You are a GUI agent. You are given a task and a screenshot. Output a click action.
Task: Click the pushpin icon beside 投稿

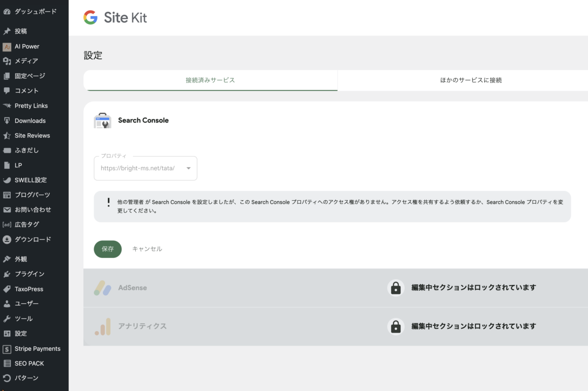[x=7, y=31]
